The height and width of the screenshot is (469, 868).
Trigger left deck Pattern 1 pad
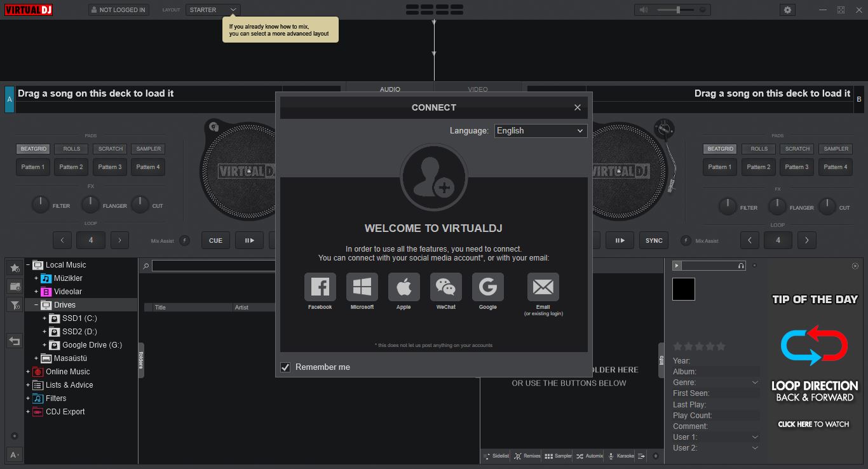[x=33, y=167]
